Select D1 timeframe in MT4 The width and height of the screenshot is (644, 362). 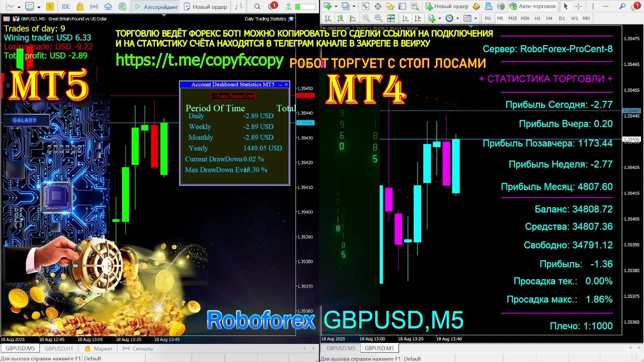point(561,18)
